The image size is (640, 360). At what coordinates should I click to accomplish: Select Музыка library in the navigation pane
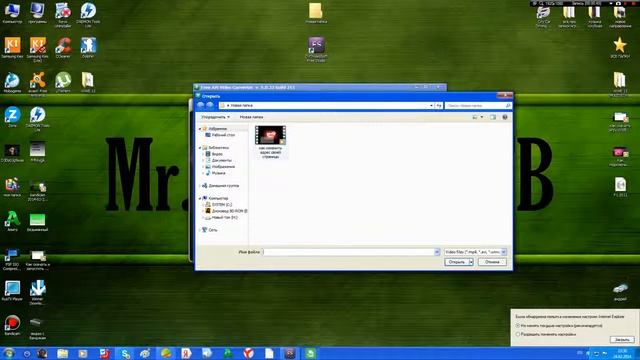[x=216, y=173]
